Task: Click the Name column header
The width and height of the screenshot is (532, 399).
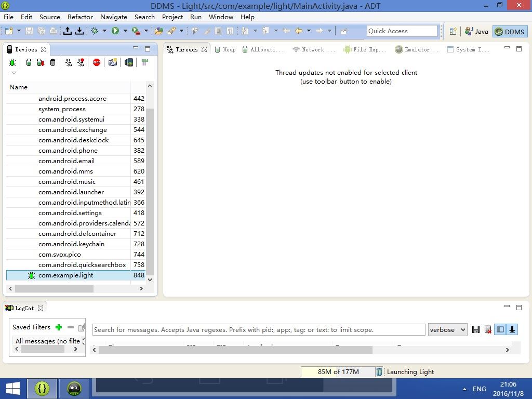Action: click(x=68, y=87)
